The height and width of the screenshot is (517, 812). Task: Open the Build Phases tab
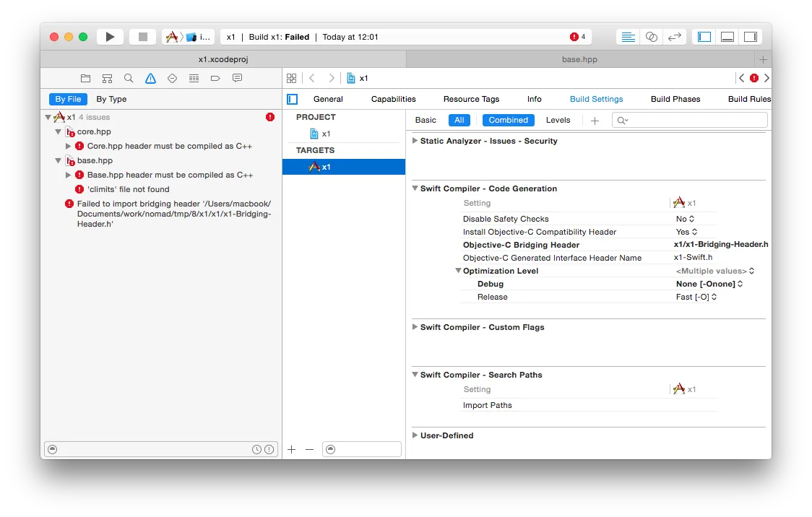click(x=675, y=99)
